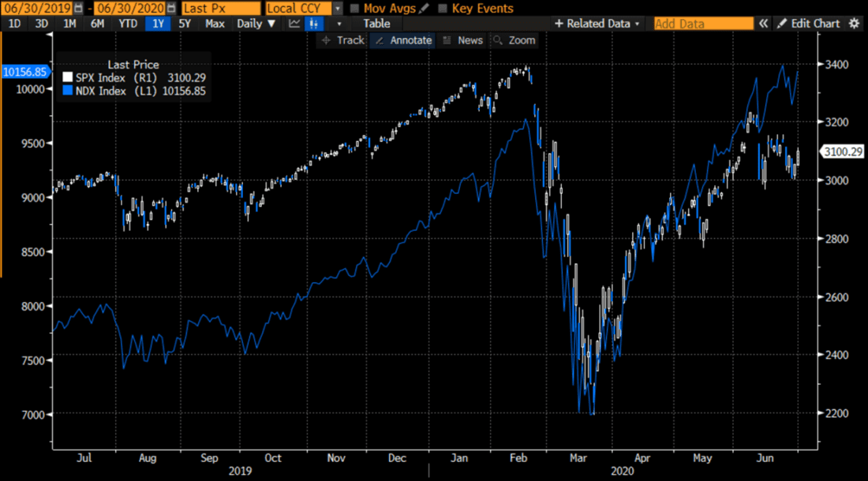This screenshot has width=868, height=481.
Task: Open the News overlay tool
Action: coord(463,40)
